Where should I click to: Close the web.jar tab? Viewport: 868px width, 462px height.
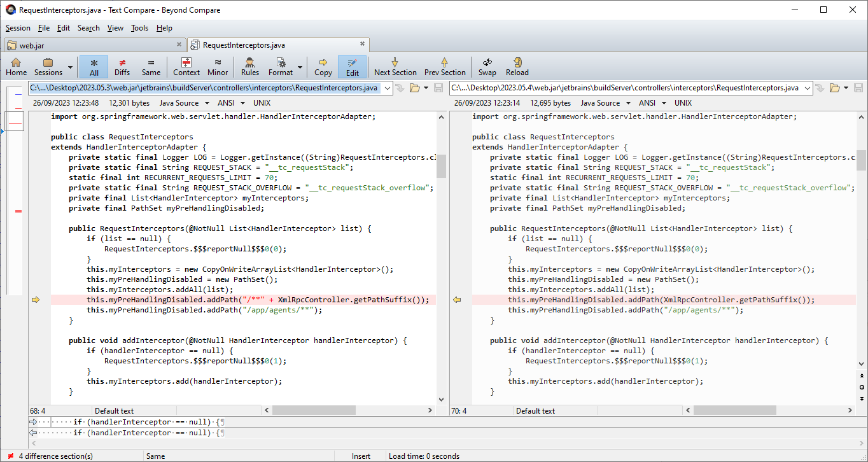click(x=179, y=45)
